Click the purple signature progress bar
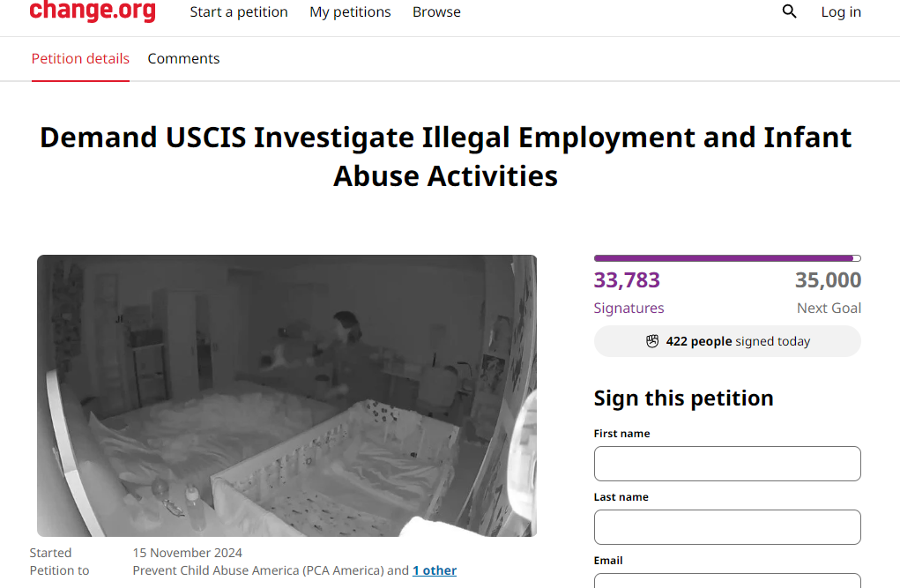This screenshot has height=588, width=900. click(x=727, y=258)
